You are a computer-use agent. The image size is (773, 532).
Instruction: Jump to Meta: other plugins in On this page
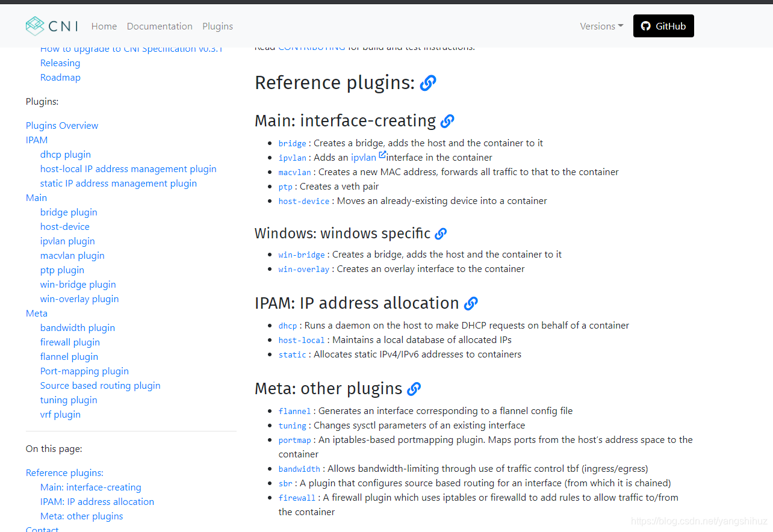coord(81,516)
